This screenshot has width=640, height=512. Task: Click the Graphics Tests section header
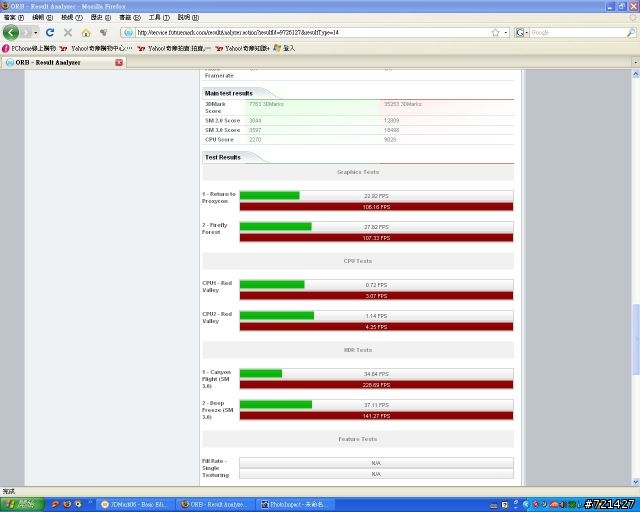click(x=358, y=172)
